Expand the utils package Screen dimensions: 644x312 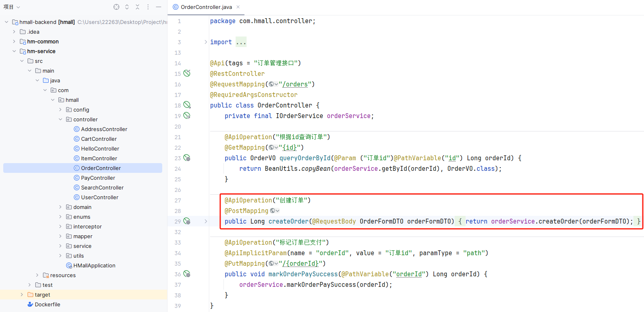pyautogui.click(x=60, y=256)
